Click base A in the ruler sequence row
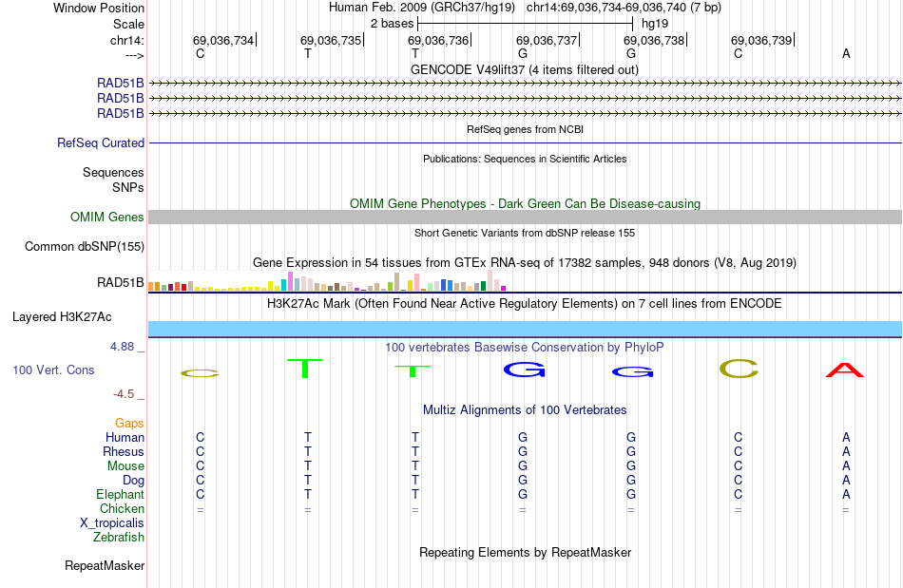 point(846,53)
